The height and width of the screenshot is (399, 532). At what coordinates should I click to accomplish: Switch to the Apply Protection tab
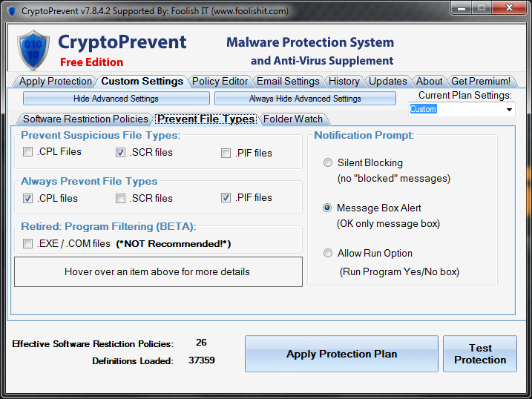[56, 82]
